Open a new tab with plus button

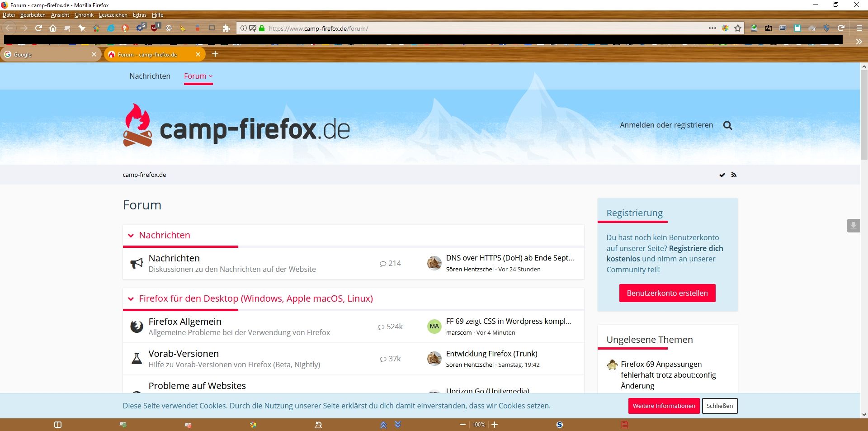(215, 54)
